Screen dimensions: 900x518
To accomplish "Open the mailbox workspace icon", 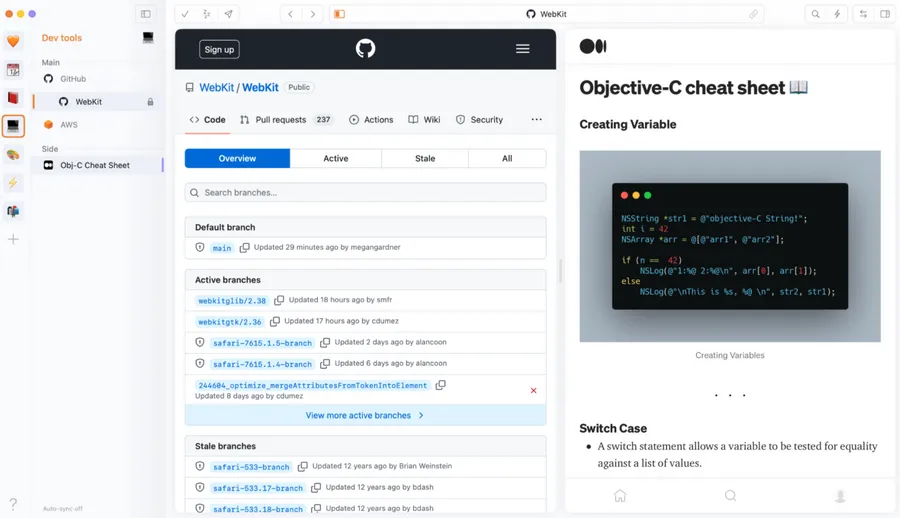I will pyautogui.click(x=13, y=211).
